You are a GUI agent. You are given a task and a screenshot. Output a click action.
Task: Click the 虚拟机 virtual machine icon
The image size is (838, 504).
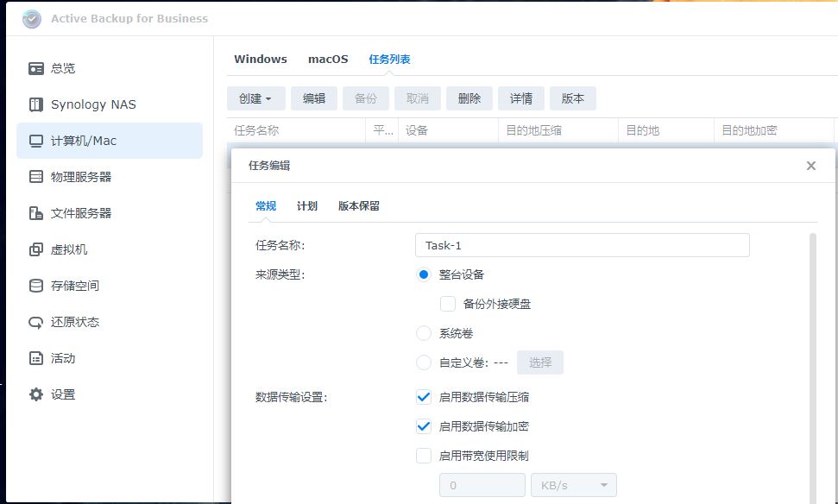click(35, 249)
